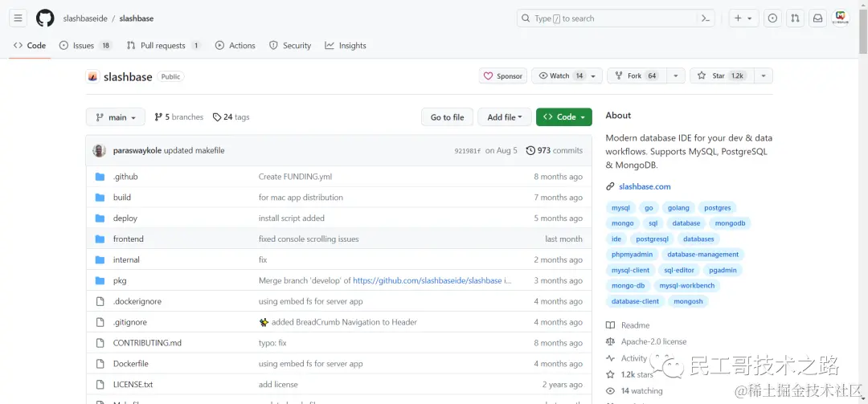Viewport: 868px width, 404px height.
Task: Click the license scale icon
Action: click(610, 341)
